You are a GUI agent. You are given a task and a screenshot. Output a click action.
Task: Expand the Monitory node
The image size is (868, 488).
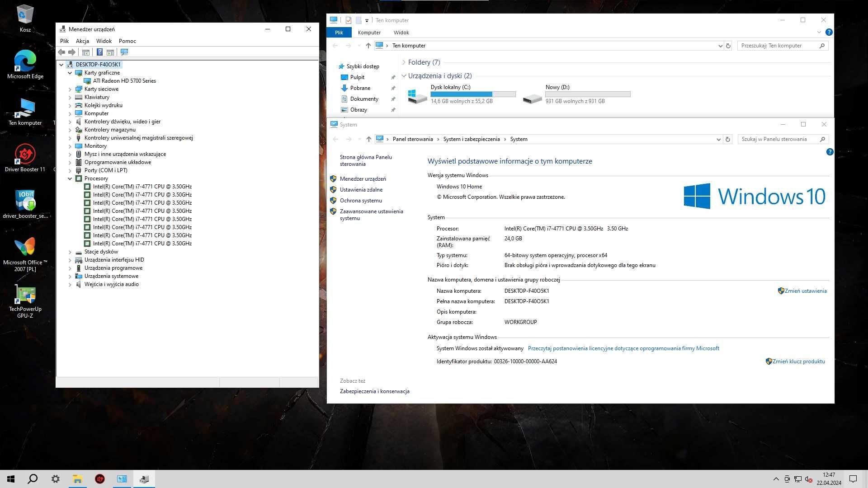[70, 146]
